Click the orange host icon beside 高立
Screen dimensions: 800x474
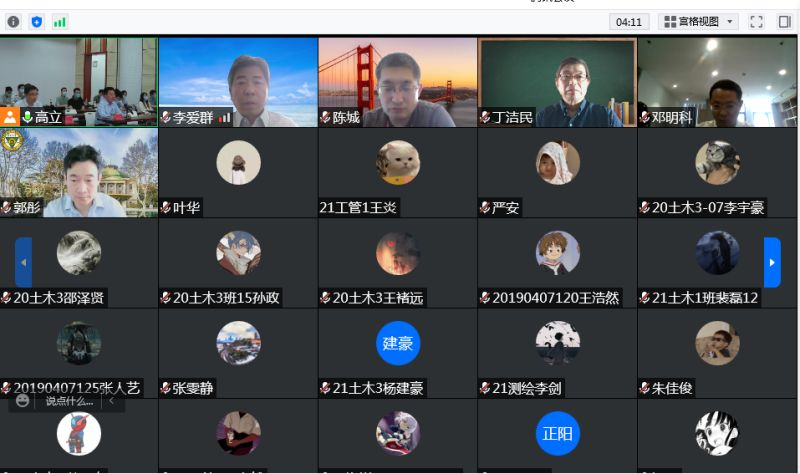10,117
